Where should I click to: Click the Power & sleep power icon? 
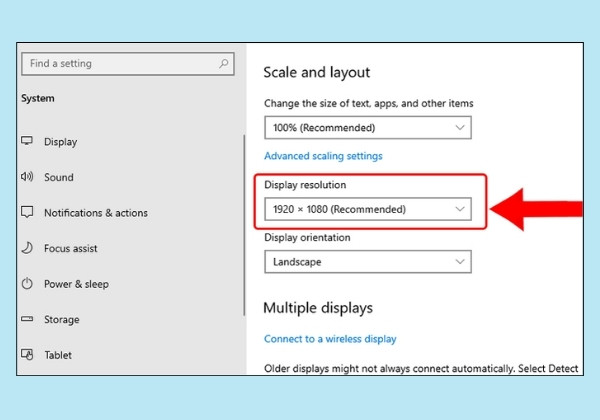[27, 283]
